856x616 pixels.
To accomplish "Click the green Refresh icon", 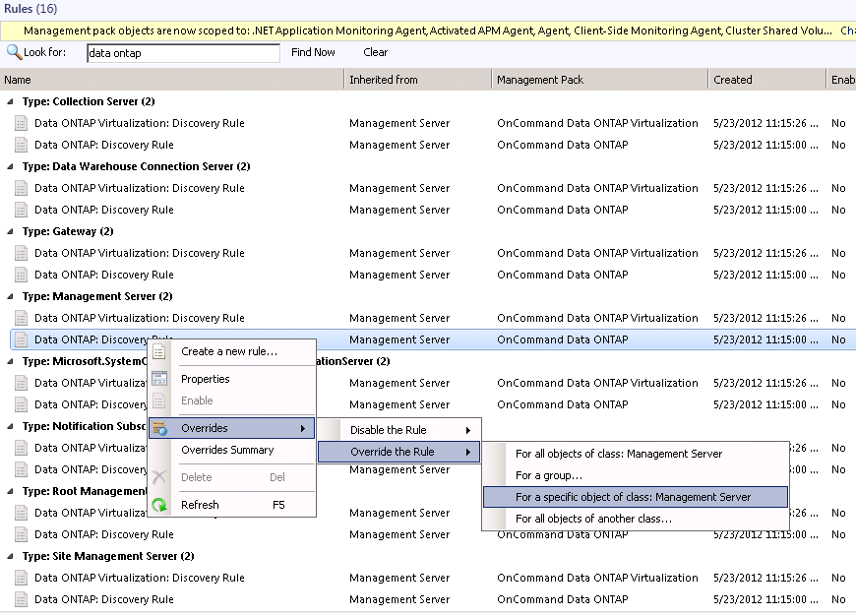I will tap(159, 505).
